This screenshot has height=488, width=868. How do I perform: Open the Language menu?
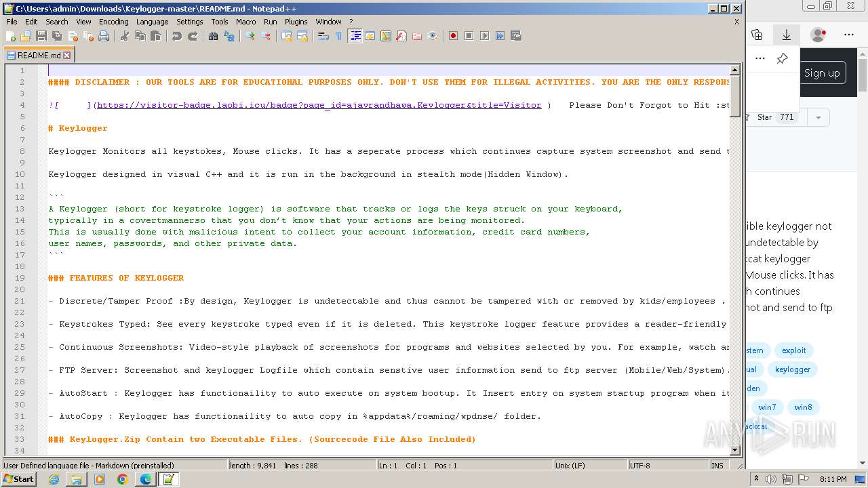point(152,22)
